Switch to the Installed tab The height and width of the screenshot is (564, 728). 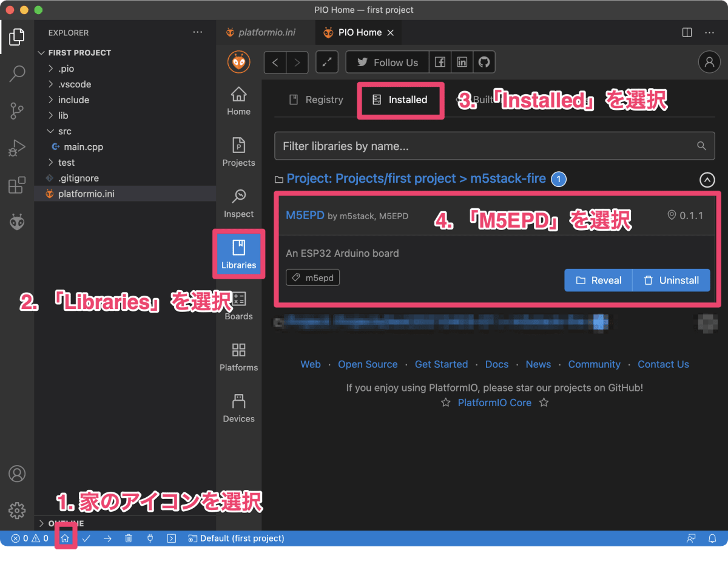tap(400, 100)
